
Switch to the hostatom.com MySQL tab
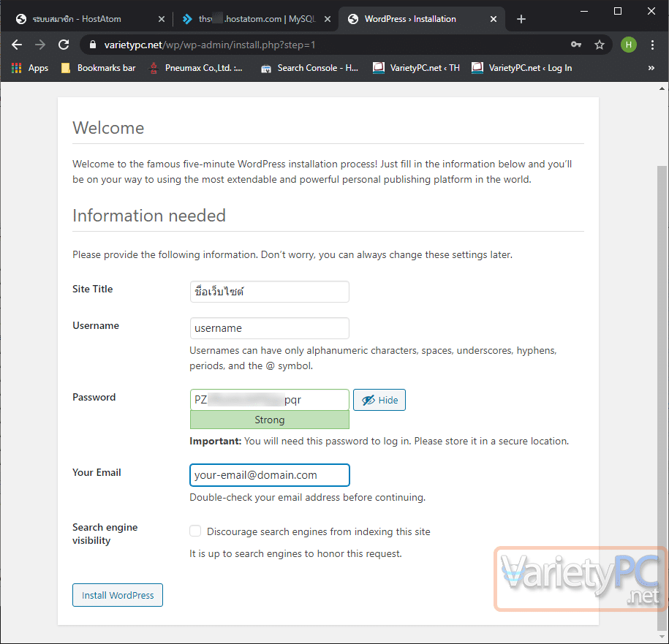257,19
